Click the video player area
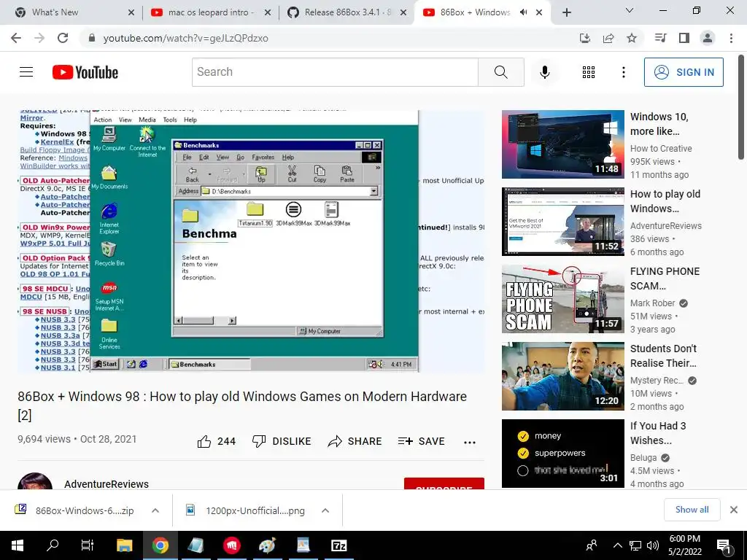Image resolution: width=747 pixels, height=560 pixels. 251,241
